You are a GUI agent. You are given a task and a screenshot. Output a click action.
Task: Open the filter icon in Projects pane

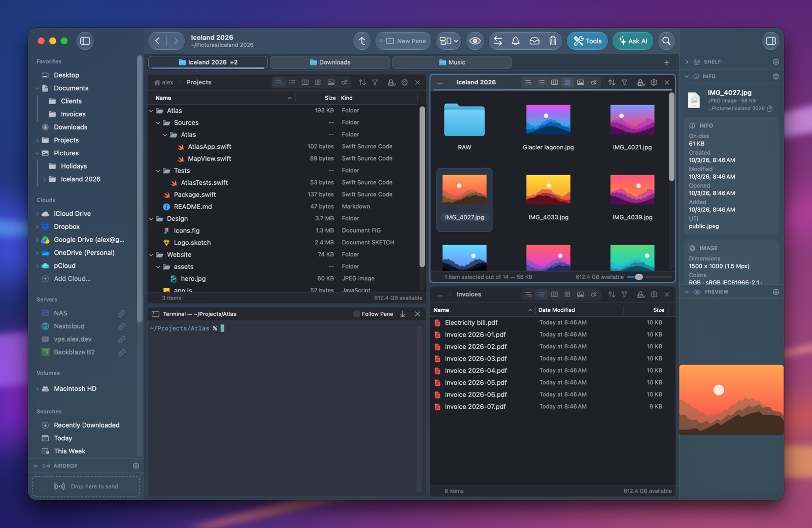pos(375,82)
